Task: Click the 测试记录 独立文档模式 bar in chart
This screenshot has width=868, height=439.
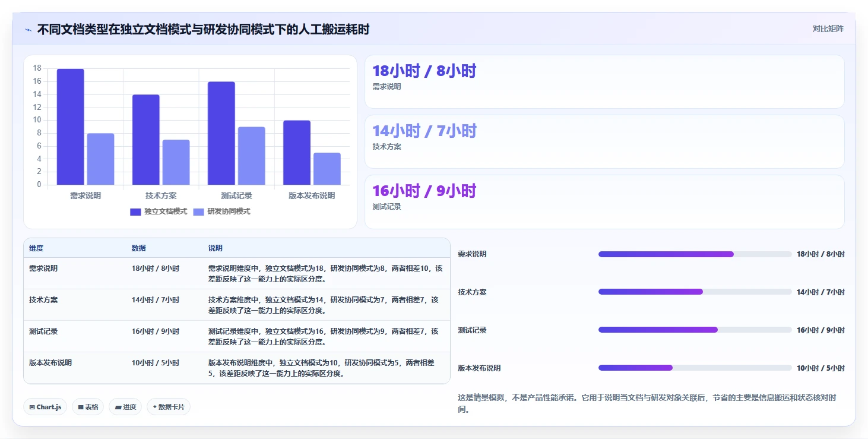Action: (x=221, y=133)
